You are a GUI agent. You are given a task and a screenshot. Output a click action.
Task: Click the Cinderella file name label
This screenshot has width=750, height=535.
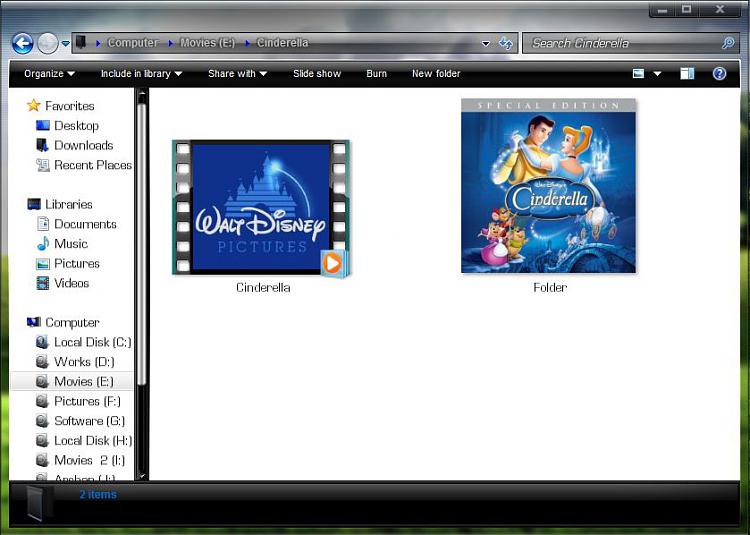[x=263, y=287]
